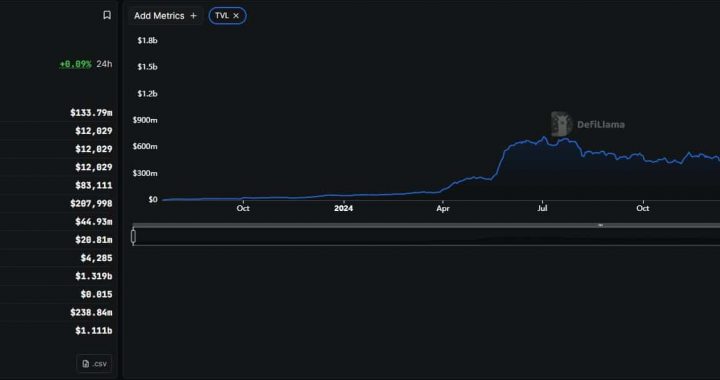The height and width of the screenshot is (380, 720).
Task: Click the $1.8b y-axis label
Action: [x=147, y=40]
